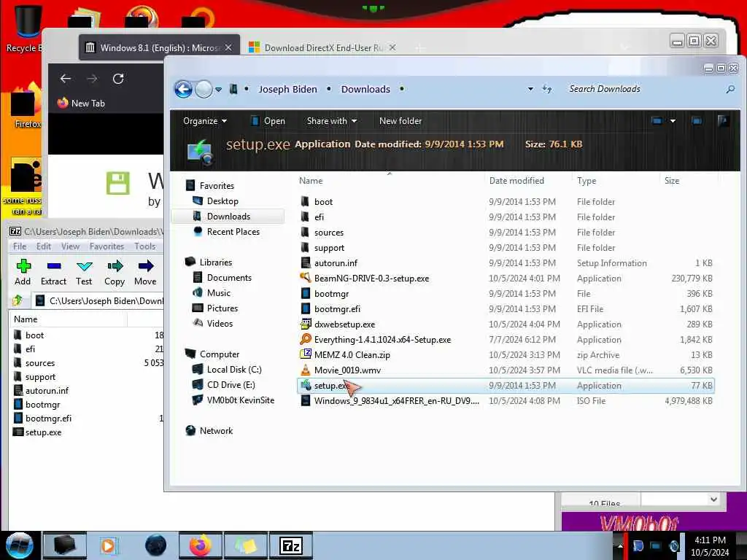Click the Explorer Back arrow button
The width and height of the screenshot is (747, 560).
pos(183,89)
